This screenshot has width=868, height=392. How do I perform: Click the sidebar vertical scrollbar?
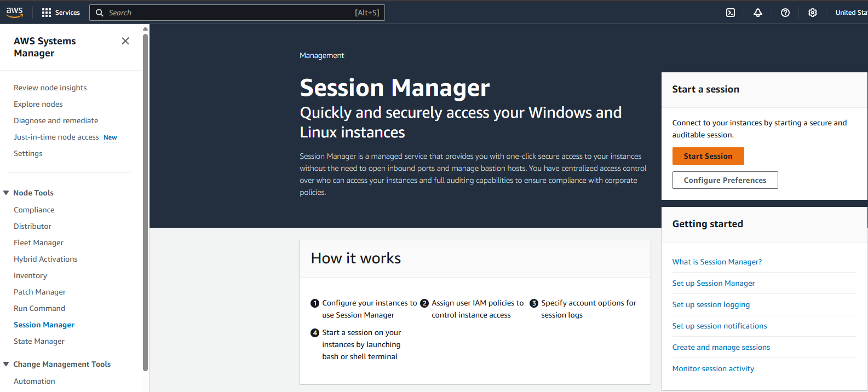pyautogui.click(x=145, y=203)
